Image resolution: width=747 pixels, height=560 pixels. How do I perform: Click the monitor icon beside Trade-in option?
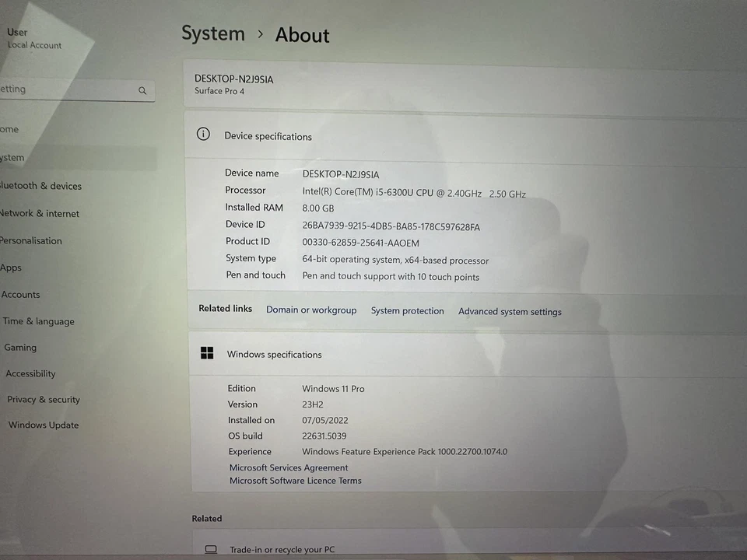[211, 548]
